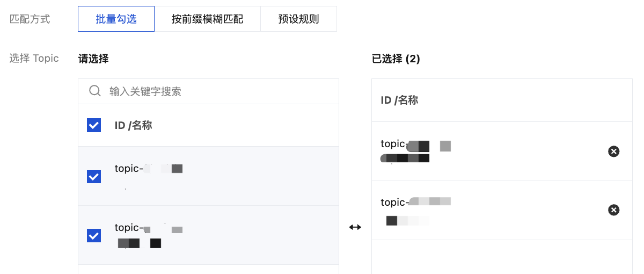Select the 预设规则 tab
This screenshot has width=644, height=274.
point(298,19)
